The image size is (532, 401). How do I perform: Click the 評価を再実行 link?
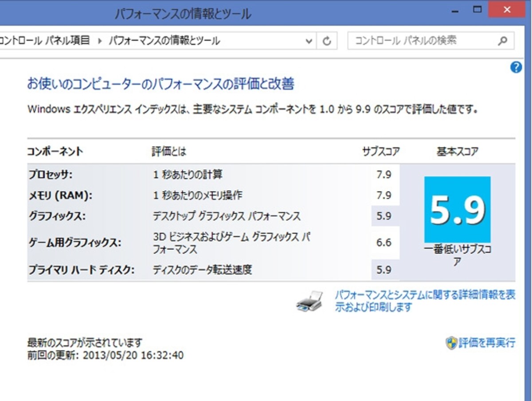[x=487, y=342]
